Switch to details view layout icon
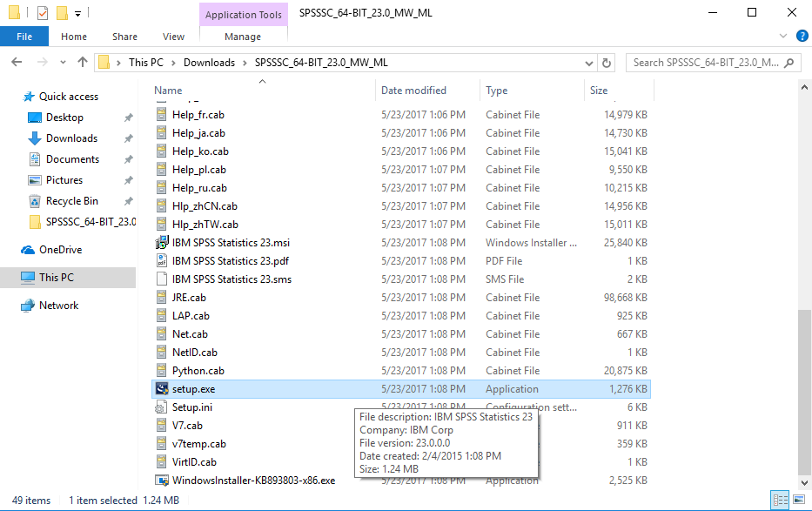812x511 pixels. [x=781, y=500]
